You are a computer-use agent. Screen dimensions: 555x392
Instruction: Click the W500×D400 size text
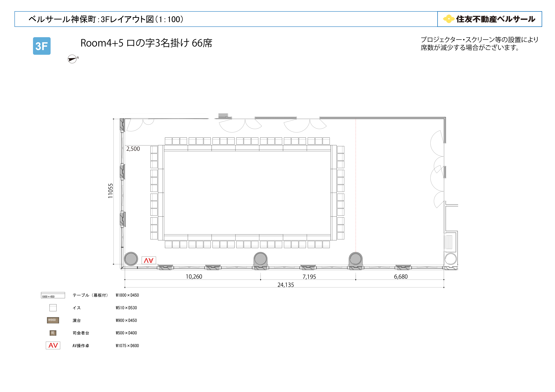pyautogui.click(x=126, y=333)
